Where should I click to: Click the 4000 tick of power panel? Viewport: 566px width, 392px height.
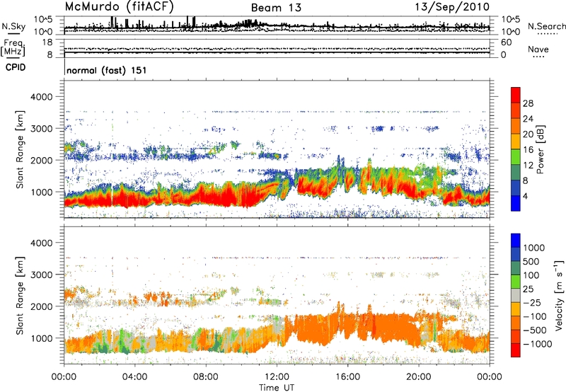(42, 97)
